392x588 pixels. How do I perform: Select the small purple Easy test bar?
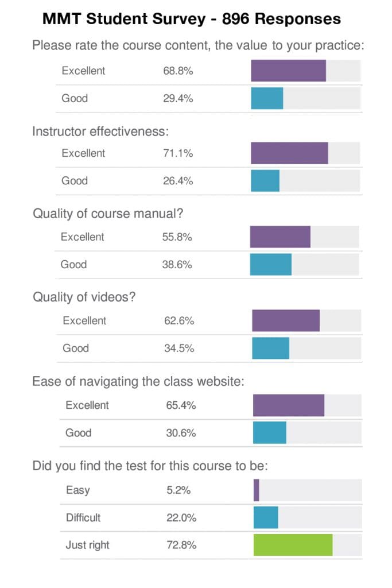[257, 490]
